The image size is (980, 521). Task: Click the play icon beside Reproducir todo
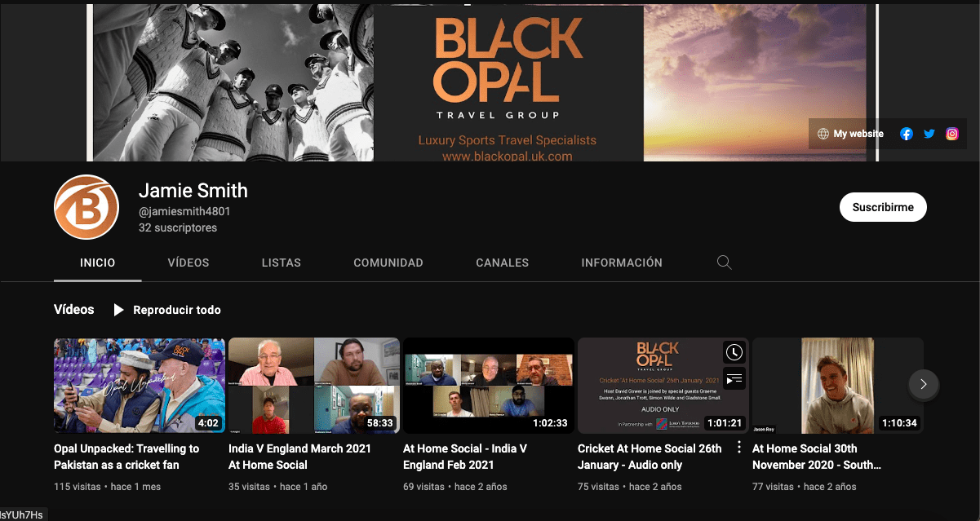point(119,310)
